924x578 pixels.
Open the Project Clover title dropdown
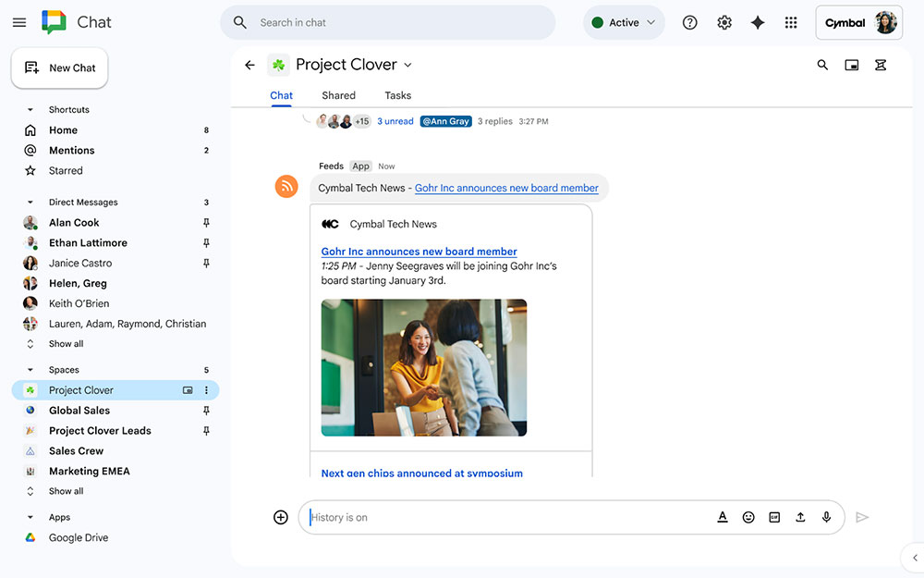(407, 65)
